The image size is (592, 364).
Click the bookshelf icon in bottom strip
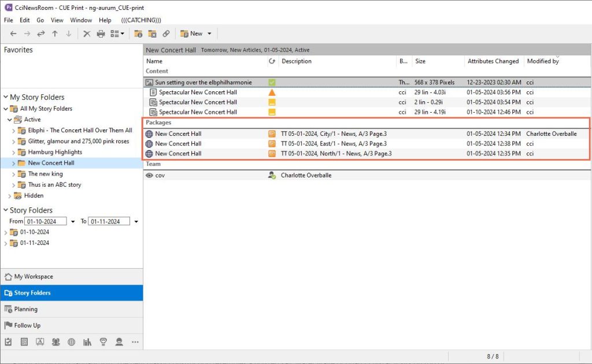(x=87, y=342)
